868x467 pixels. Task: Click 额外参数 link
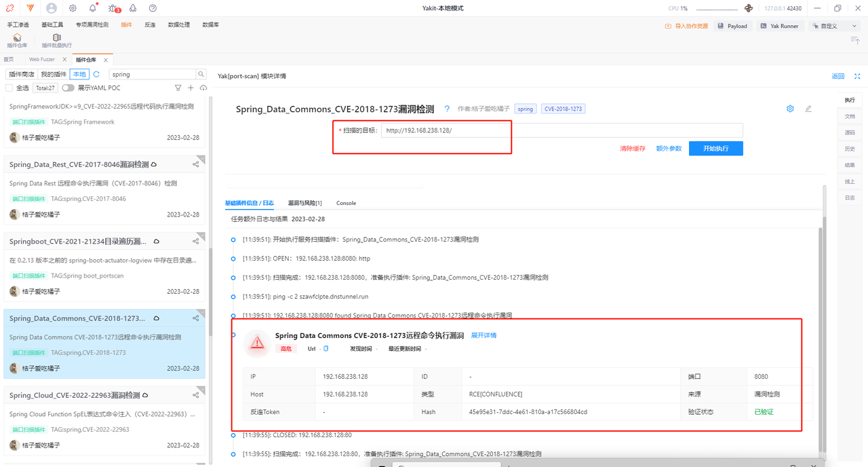[669, 149]
